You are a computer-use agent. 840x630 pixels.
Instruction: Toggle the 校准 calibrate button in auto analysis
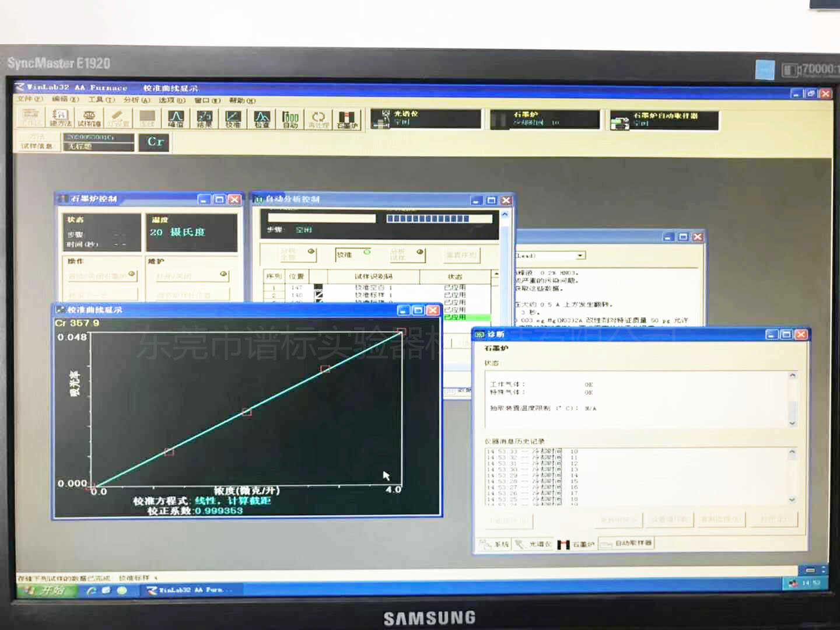(353, 254)
